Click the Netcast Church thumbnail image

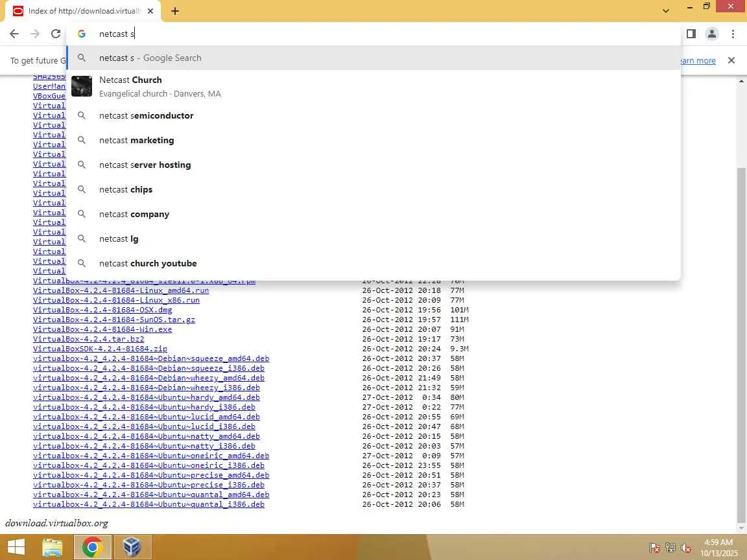click(x=82, y=86)
